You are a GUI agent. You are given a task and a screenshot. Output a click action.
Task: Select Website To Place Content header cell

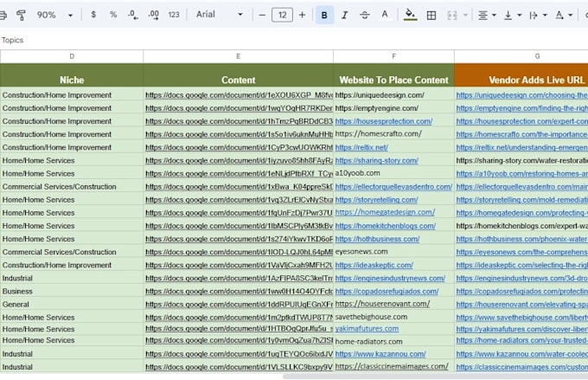[x=393, y=75]
